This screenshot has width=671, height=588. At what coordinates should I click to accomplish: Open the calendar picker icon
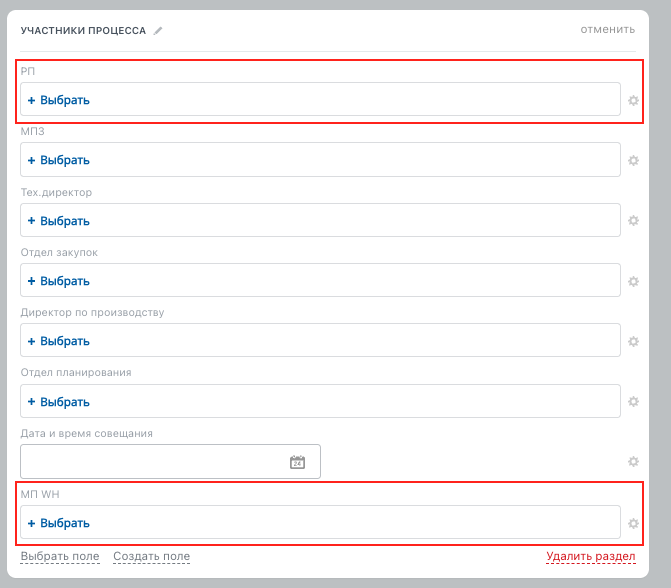coord(297,462)
